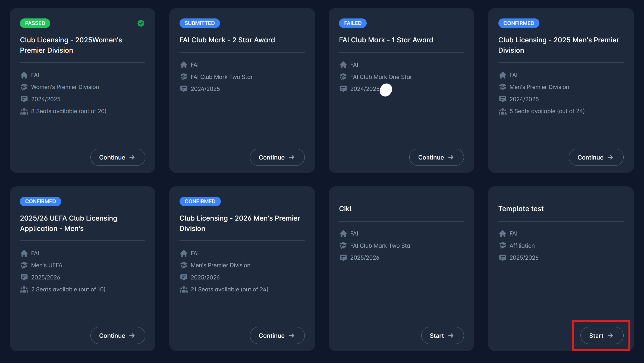Click the season icon beside 2025/2026 on Cikl card
Viewport: 644px width, 363px height.
point(343,257)
